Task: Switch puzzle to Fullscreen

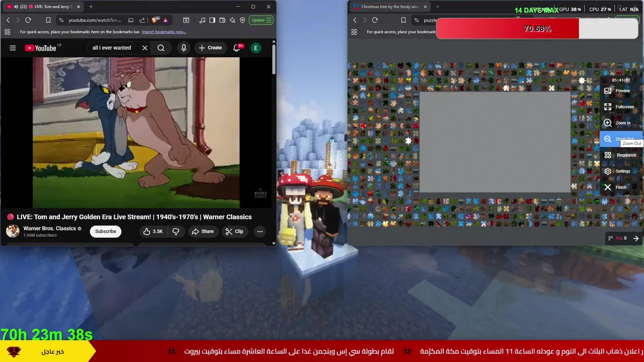Action: 621,107
